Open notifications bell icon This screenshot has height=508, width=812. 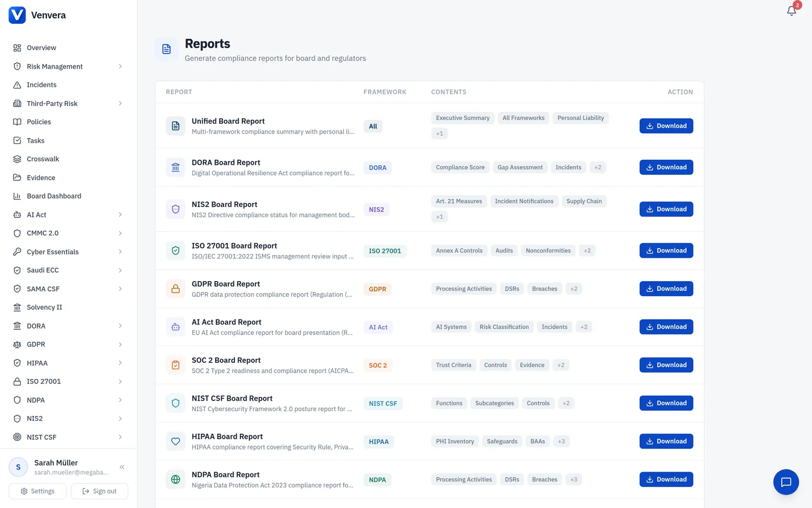(791, 11)
